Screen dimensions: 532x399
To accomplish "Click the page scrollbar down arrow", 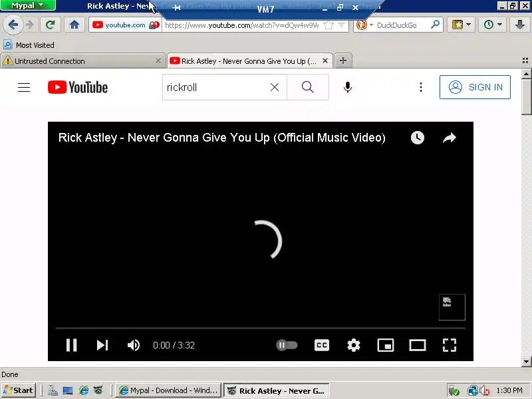I will [x=526, y=361].
